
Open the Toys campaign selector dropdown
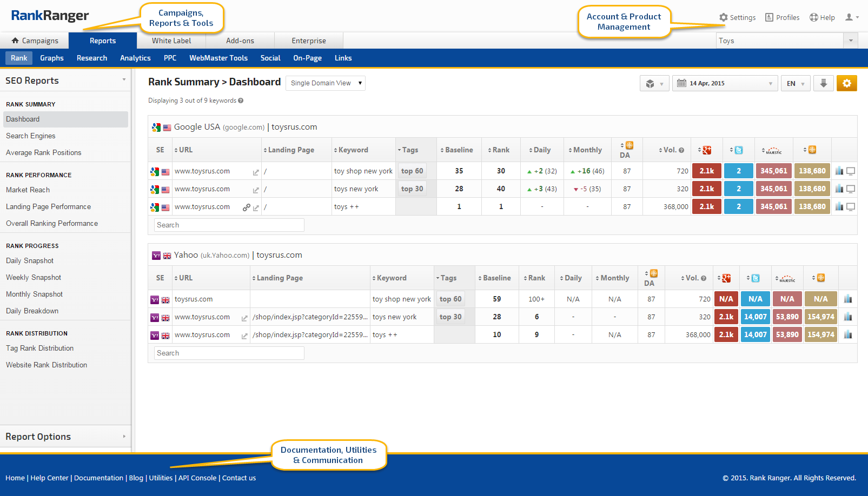point(851,41)
